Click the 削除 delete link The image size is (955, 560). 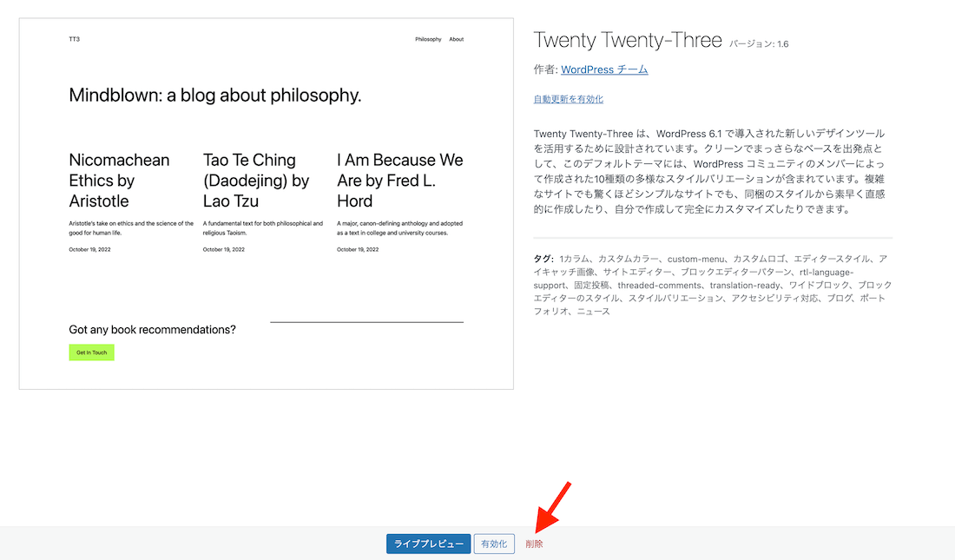tap(534, 544)
